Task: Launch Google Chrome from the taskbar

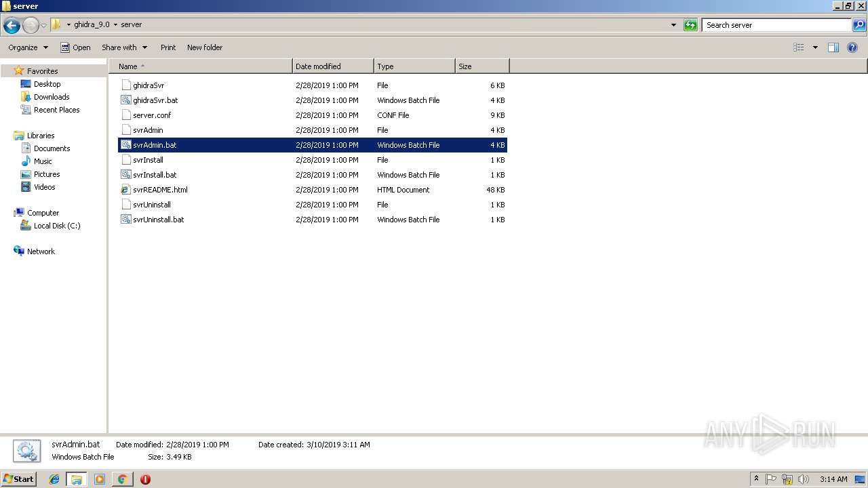Action: coord(122,479)
